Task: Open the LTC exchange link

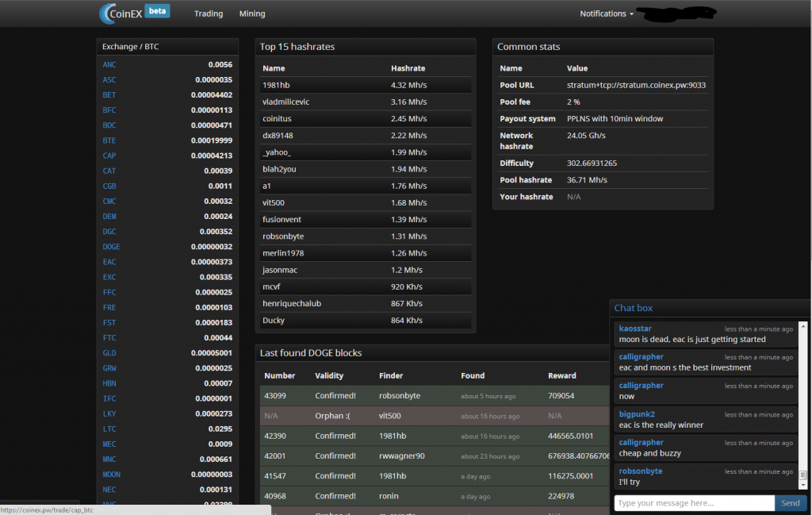Action: (x=109, y=429)
